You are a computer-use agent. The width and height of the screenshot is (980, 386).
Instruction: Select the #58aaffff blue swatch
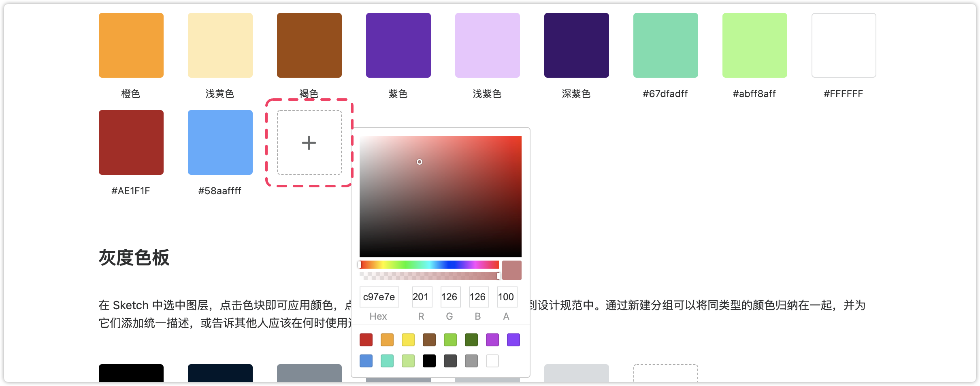[x=220, y=142]
